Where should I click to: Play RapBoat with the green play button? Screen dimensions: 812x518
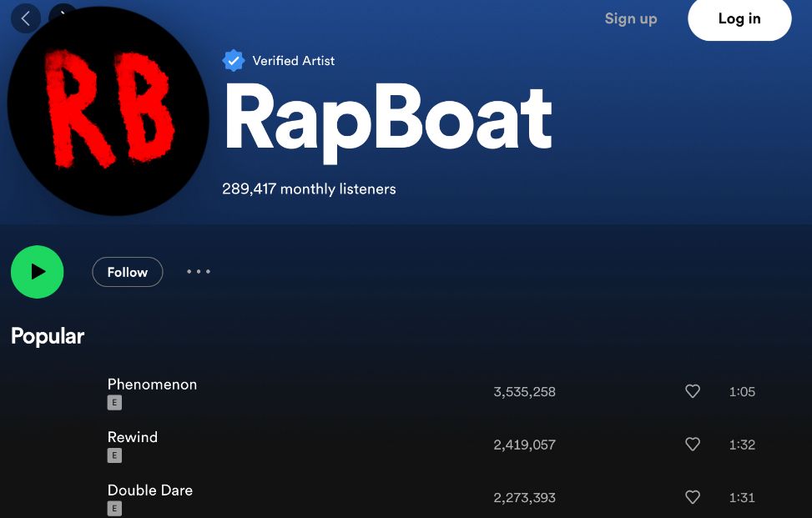click(x=38, y=272)
